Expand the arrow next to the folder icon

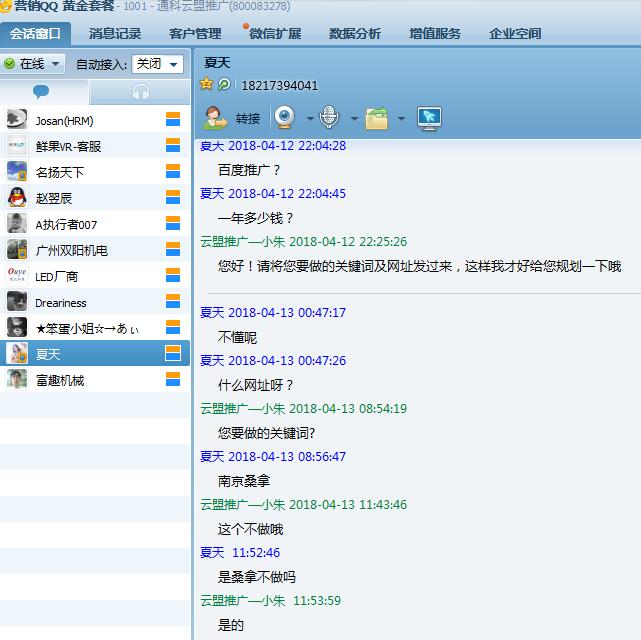(401, 119)
